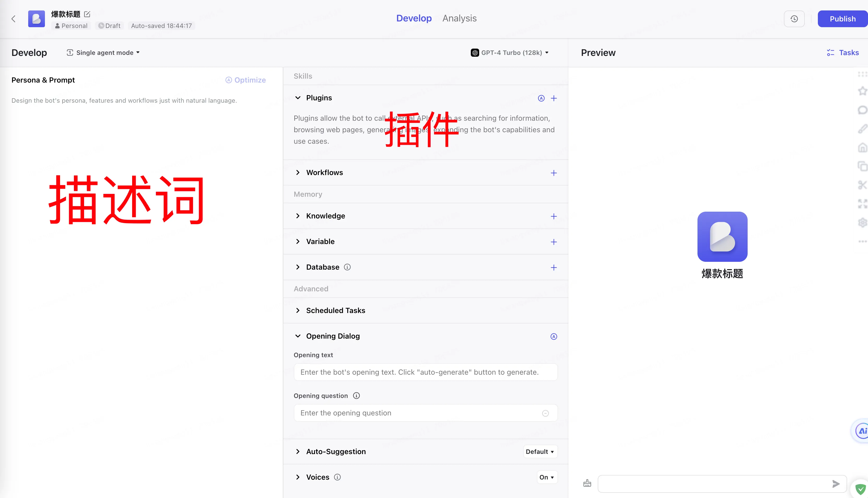Click Optimize for the prompt
The image size is (868, 498).
[245, 80]
